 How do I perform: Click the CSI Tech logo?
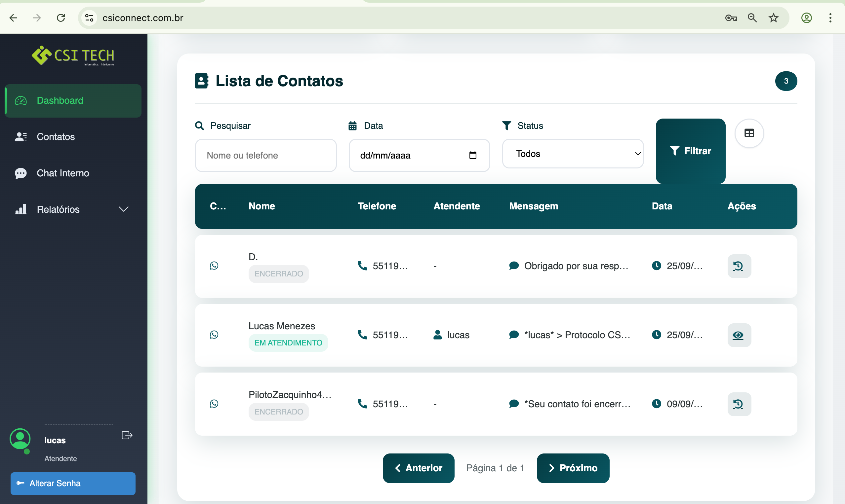pos(73,55)
